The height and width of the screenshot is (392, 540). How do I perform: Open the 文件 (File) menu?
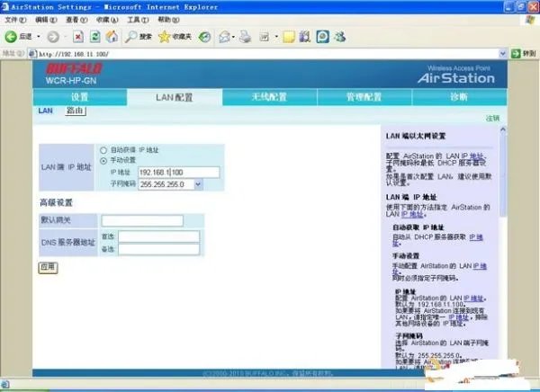tap(15, 20)
